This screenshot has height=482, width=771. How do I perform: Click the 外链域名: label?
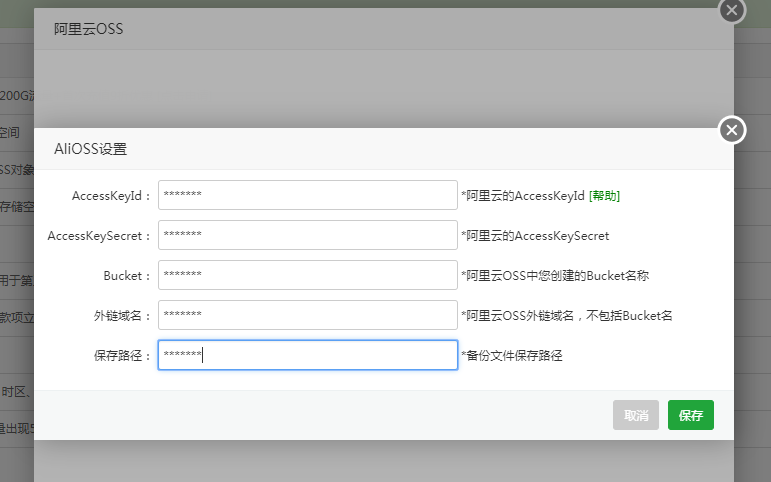tap(122, 316)
